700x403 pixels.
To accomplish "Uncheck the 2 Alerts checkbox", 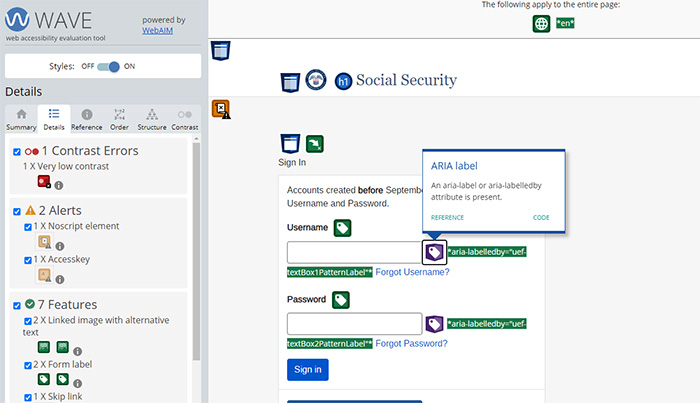I will (x=17, y=211).
